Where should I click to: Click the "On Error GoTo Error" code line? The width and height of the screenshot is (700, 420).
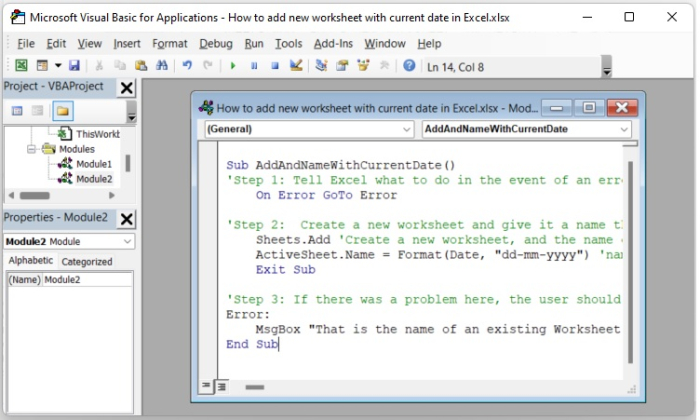326,195
